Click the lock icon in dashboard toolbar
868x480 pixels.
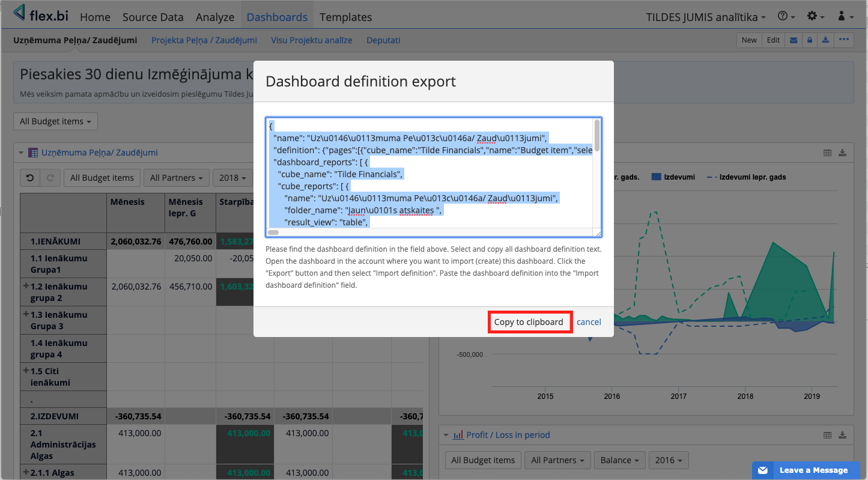[810, 40]
